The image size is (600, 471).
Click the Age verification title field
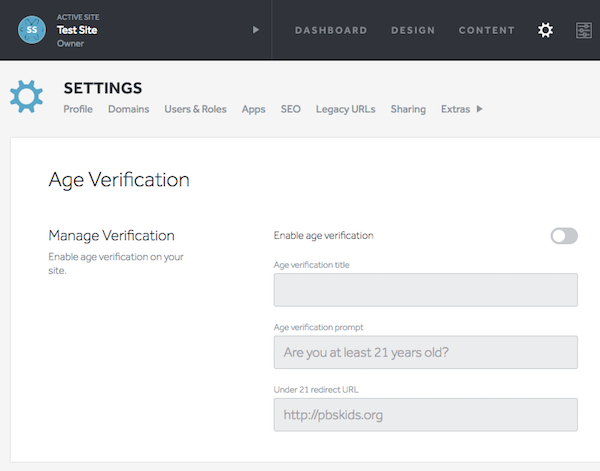[x=425, y=290]
